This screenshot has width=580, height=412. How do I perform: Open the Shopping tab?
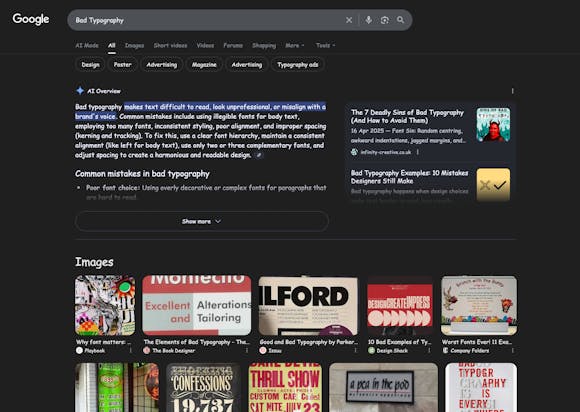(264, 45)
